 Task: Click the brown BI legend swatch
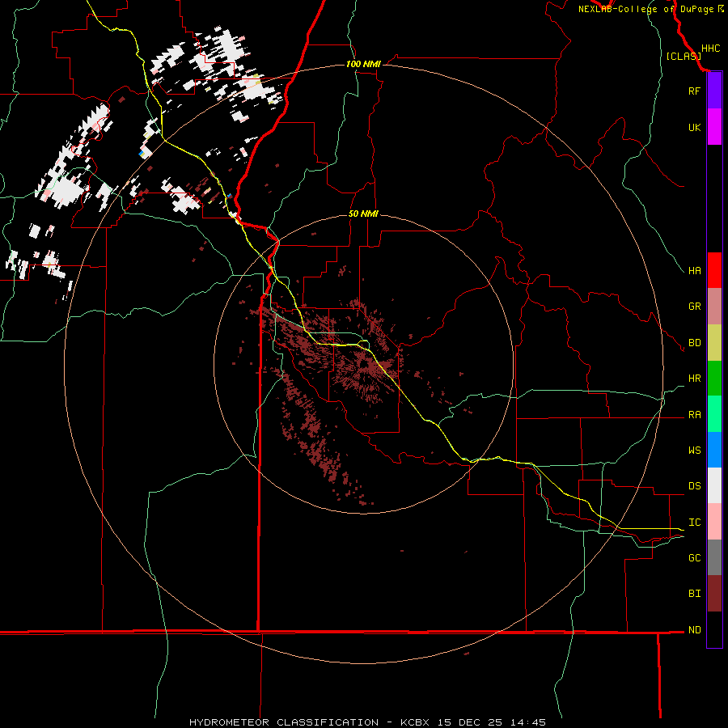714,594
